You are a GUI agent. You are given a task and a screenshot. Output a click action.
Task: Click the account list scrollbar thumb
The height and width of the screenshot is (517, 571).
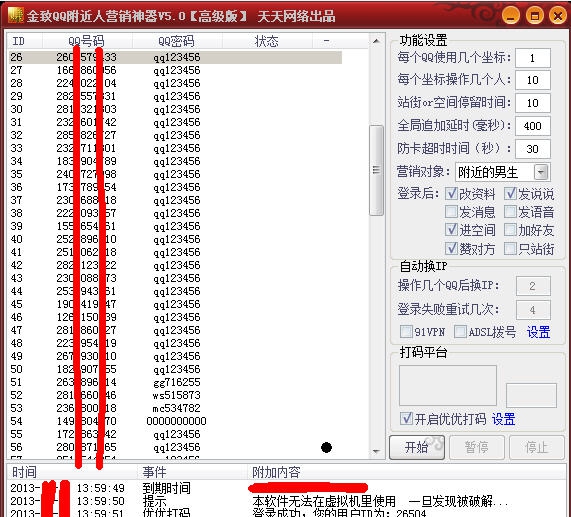376,170
